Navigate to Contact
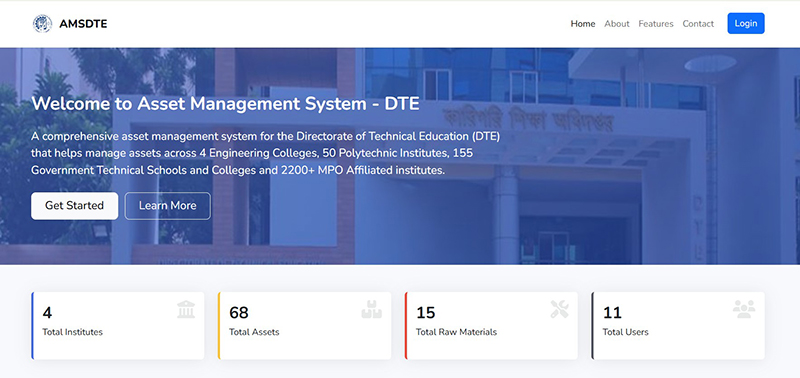 698,23
